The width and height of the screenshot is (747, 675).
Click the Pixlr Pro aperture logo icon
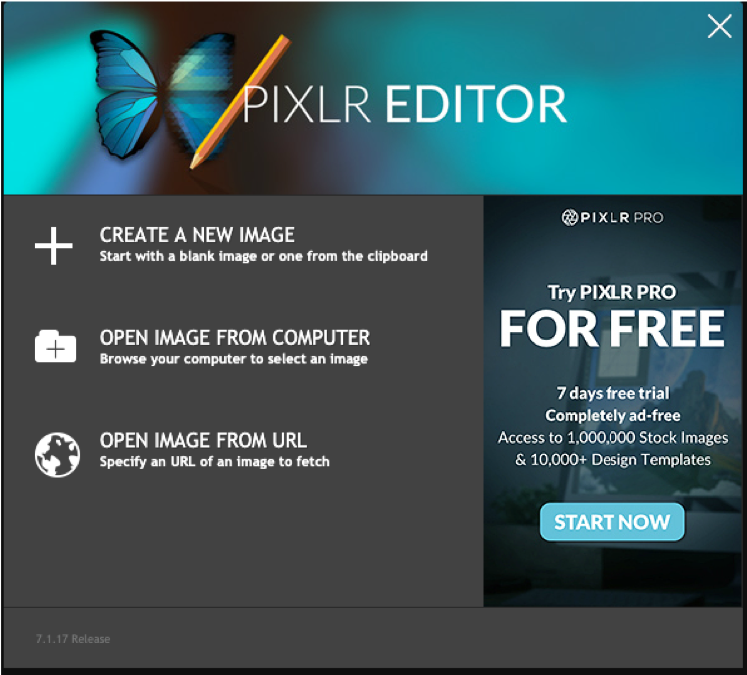pyautogui.click(x=569, y=218)
